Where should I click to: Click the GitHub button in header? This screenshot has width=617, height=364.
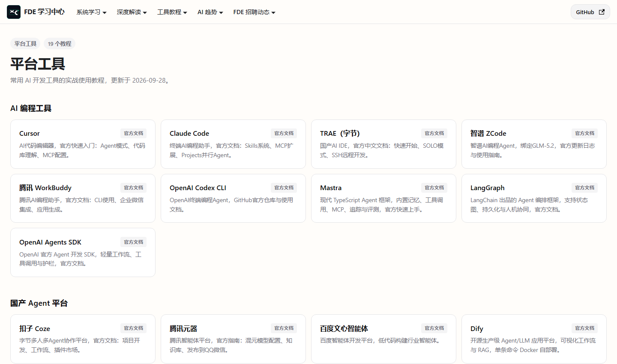[x=590, y=12]
